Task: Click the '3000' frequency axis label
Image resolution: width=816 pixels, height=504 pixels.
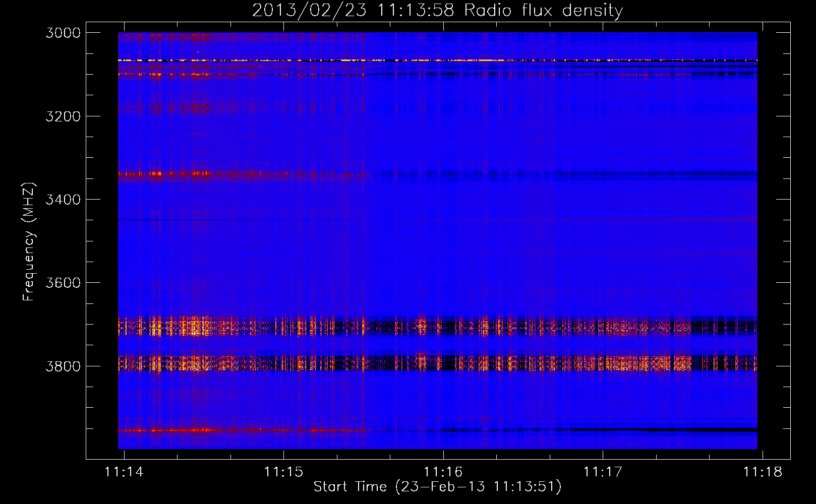Action: click(x=63, y=33)
